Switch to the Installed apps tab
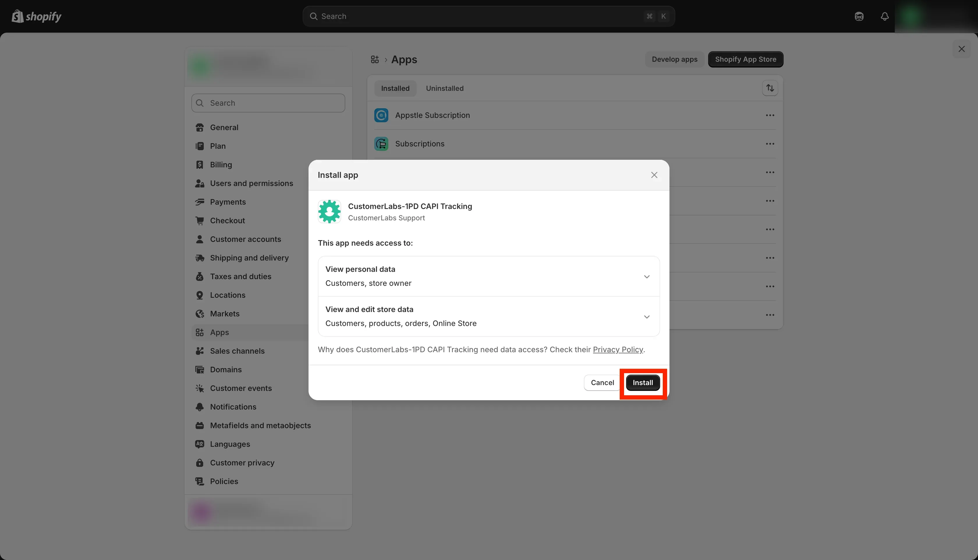The image size is (978, 560). pyautogui.click(x=395, y=88)
